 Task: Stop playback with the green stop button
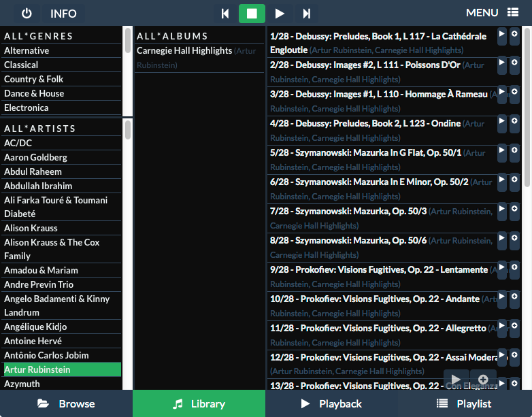point(252,14)
